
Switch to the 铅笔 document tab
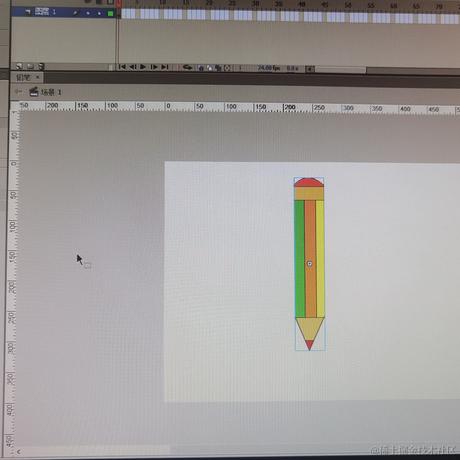[x=24, y=78]
